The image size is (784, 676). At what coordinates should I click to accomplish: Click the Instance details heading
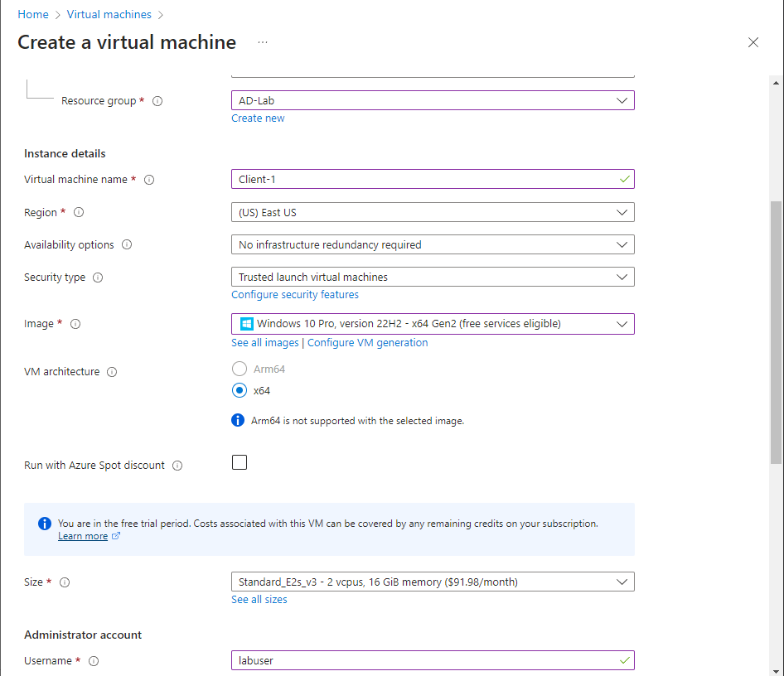(65, 154)
